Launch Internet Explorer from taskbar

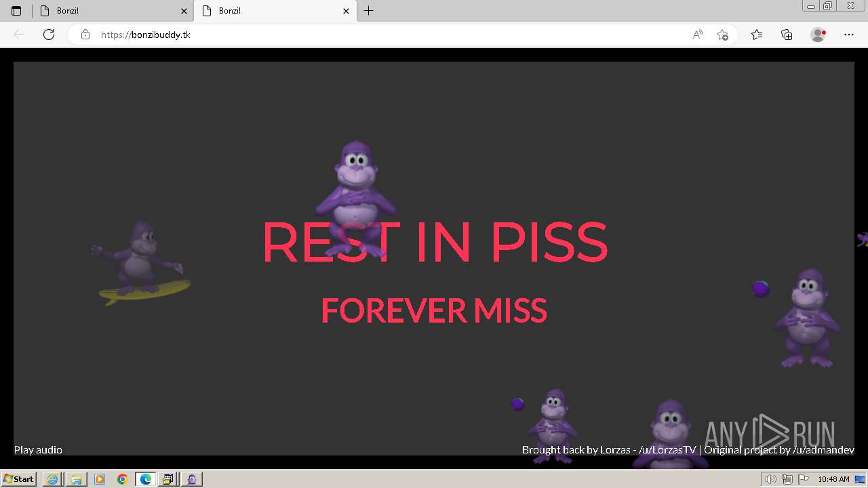pyautogui.click(x=52, y=479)
